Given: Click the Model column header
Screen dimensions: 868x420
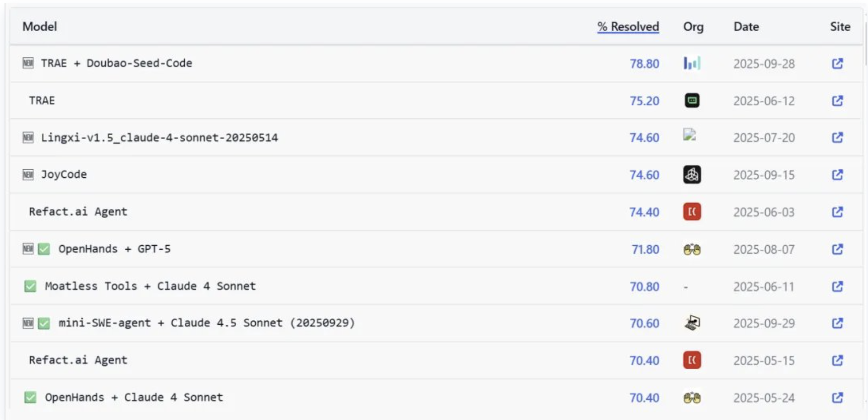Looking at the screenshot, I should click(x=39, y=27).
